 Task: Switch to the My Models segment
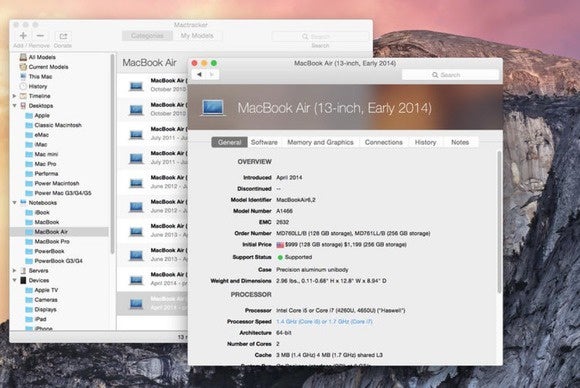[x=197, y=36]
